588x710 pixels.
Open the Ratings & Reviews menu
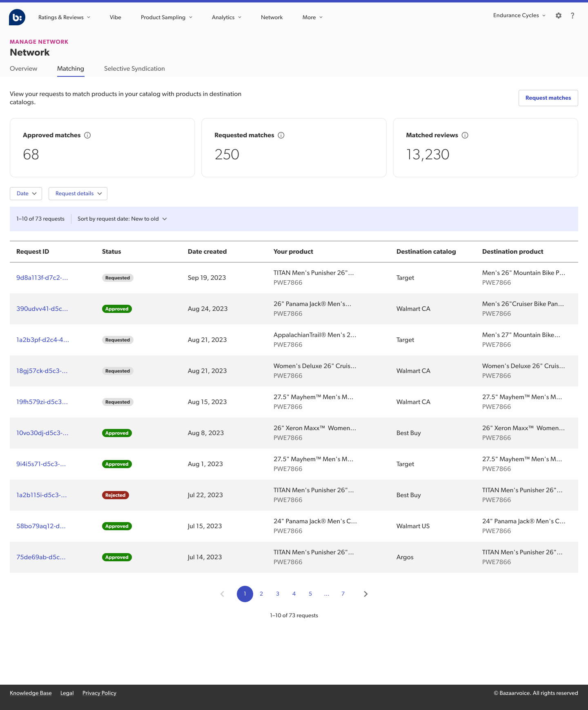(64, 17)
